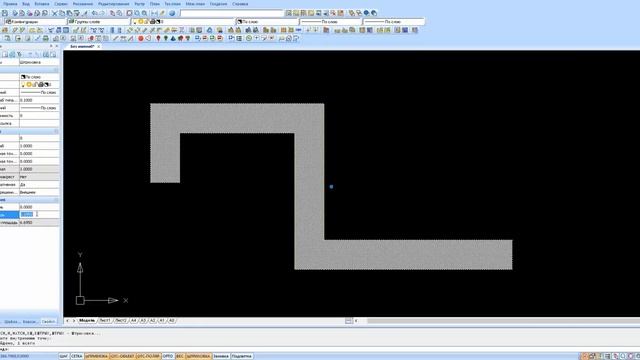The width and height of the screenshot is (640, 360).
Task: Click color swatch in properties По слою row
Action: pyautogui.click(x=23, y=77)
